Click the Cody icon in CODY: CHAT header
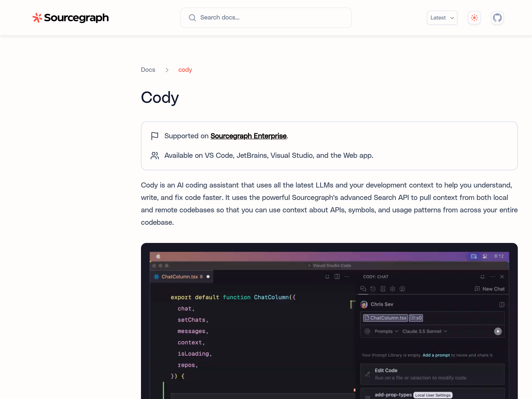 coord(482,277)
